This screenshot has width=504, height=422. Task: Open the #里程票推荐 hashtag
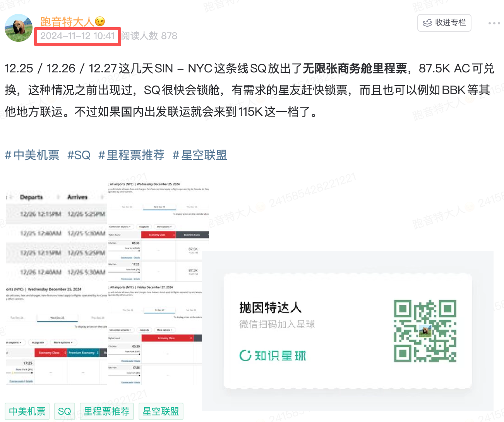click(131, 155)
